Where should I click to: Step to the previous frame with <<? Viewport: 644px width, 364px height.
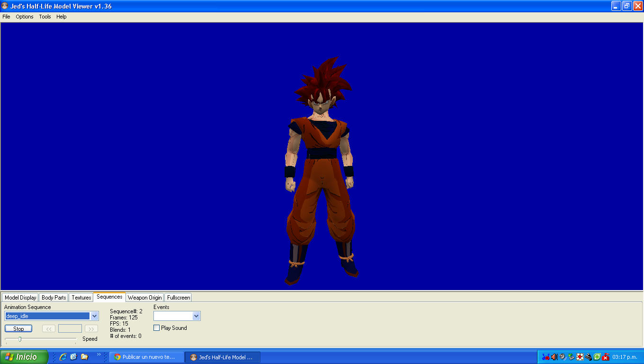(x=49, y=328)
